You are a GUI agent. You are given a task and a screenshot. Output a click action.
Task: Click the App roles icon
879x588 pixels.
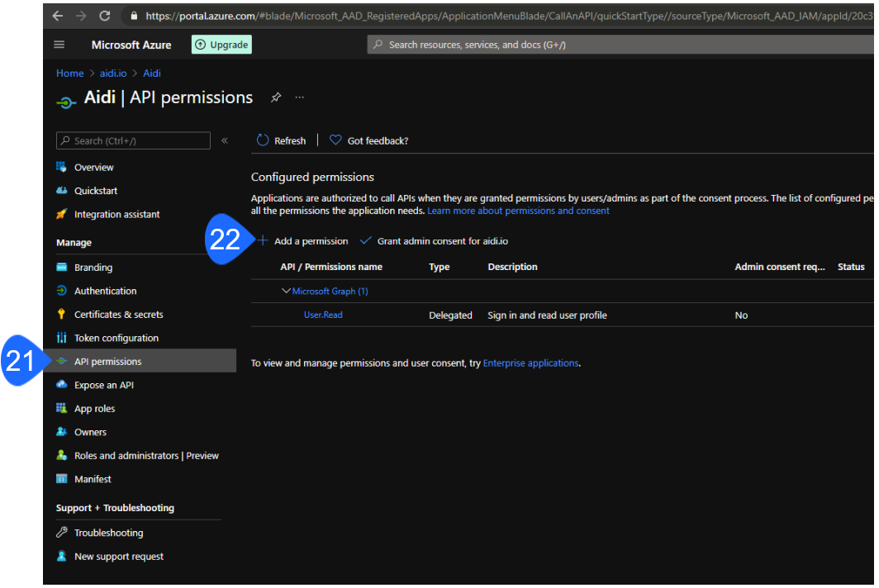(62, 408)
